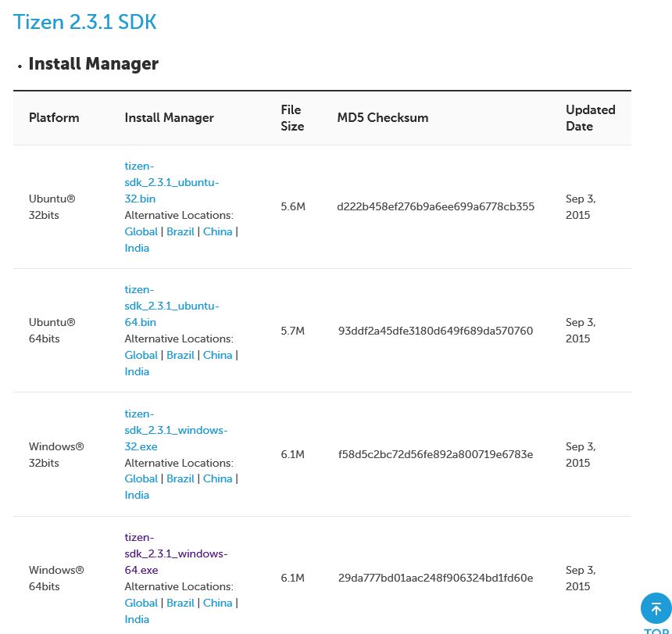Open Brazil mirror for Windows 64bits
672x634 pixels.
(x=181, y=603)
